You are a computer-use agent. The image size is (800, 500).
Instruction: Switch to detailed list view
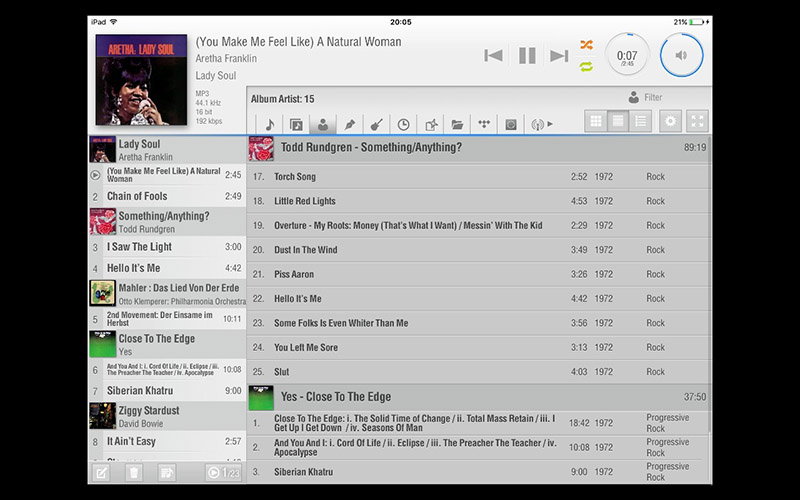coord(640,121)
